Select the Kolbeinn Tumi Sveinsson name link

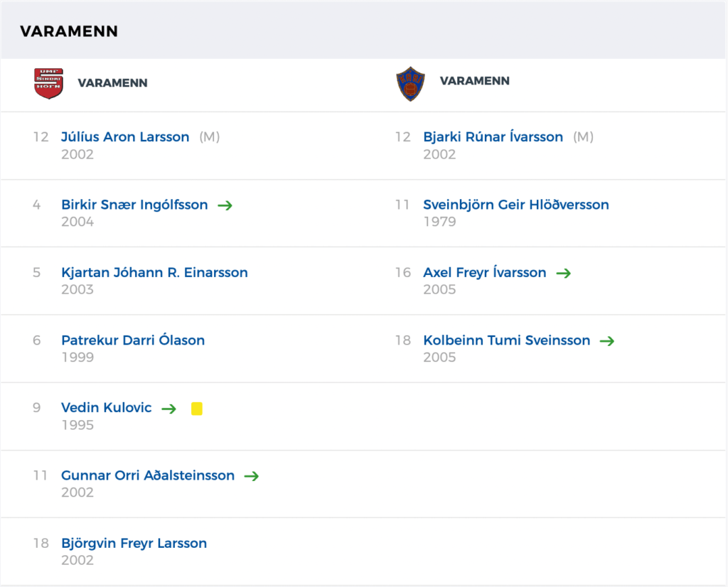pos(507,340)
